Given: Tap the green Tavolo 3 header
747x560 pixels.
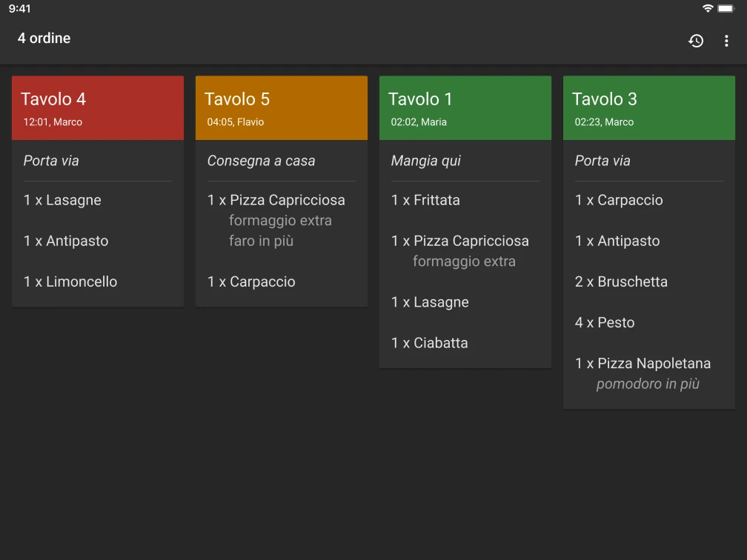Looking at the screenshot, I should (648, 107).
